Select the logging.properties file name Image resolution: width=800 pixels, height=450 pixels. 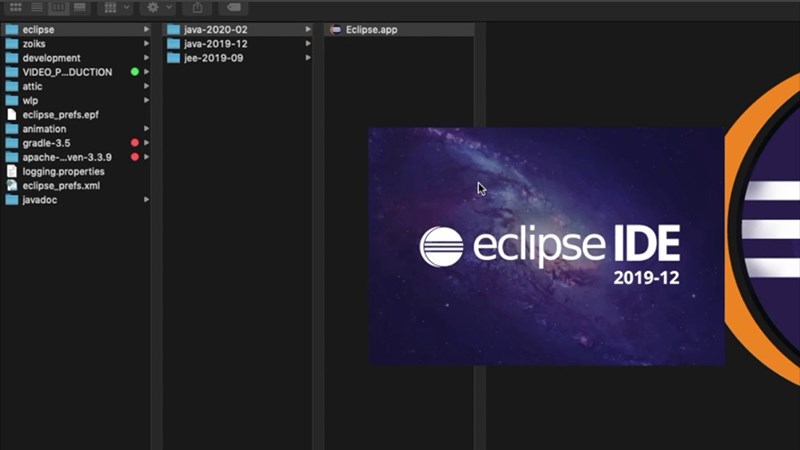coord(63,171)
